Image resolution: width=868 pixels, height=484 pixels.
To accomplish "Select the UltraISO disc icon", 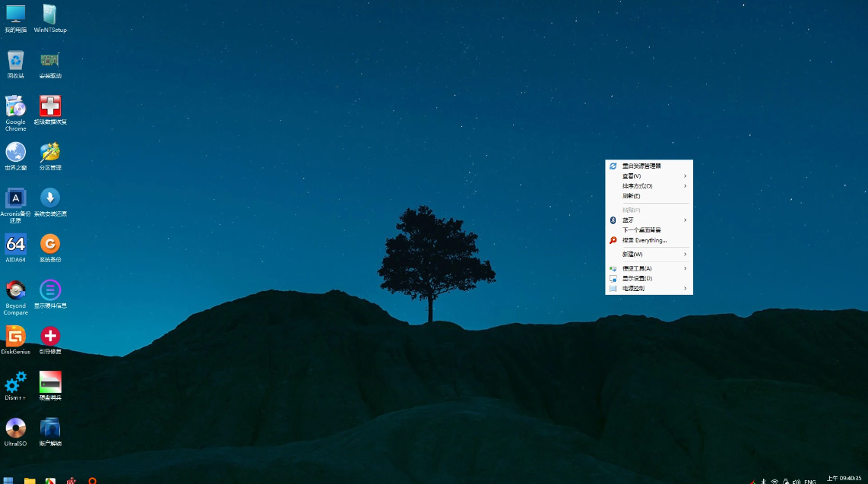I will tap(15, 428).
